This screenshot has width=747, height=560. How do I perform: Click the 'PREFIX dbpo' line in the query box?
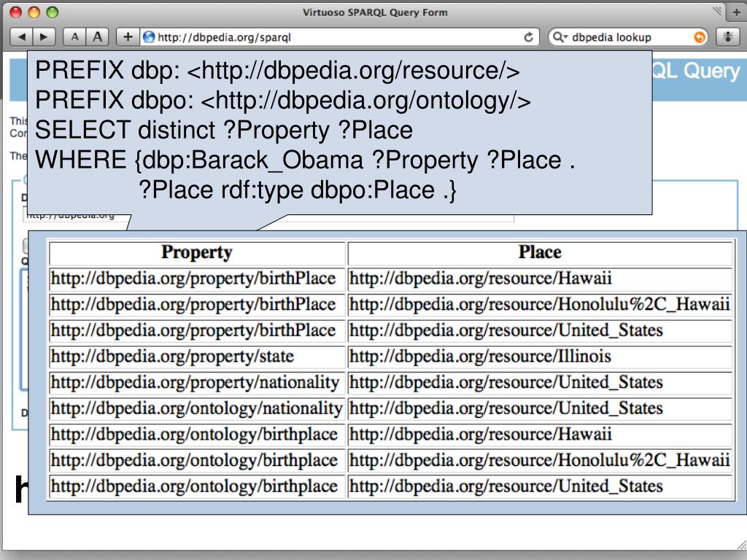click(x=282, y=101)
